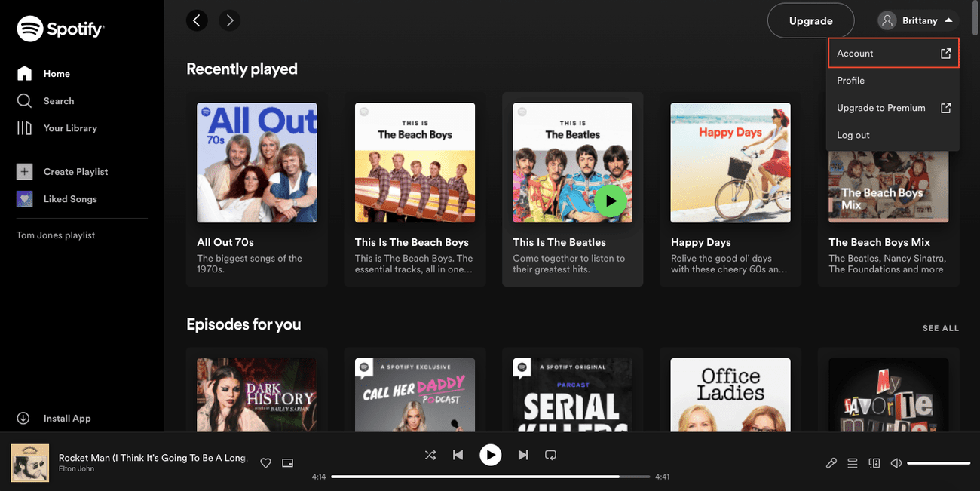Open the play queue icon

(853, 463)
